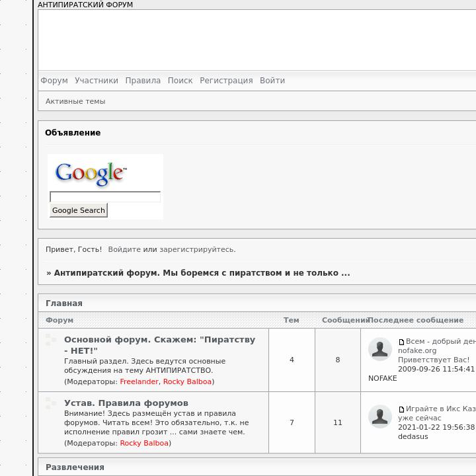The width and height of the screenshot is (476, 476).
Task: Click зарегистрируйтесь register link in greeting
Action: click(197, 249)
